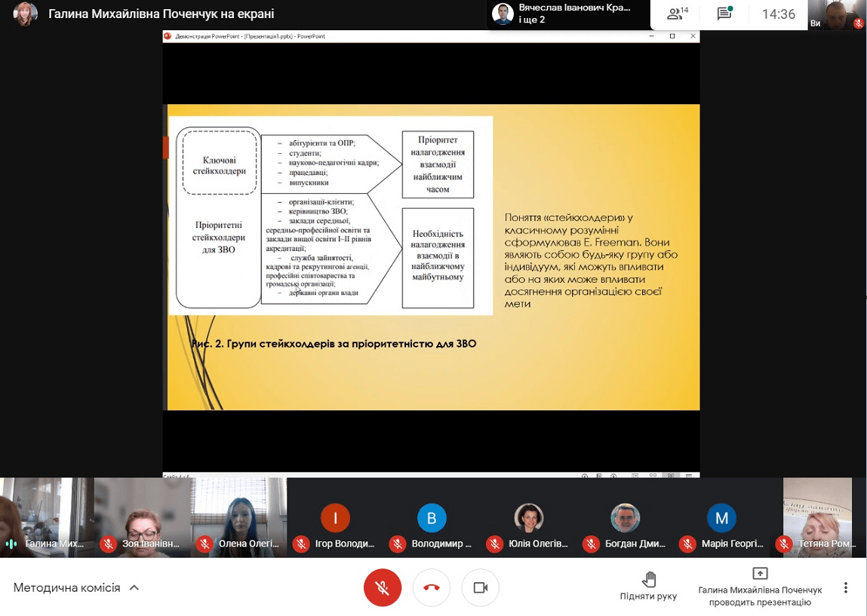Screen dimensions: 867x616
Task: Click presentation icon for Галина Михайлівна Поченчук
Action: [x=761, y=574]
